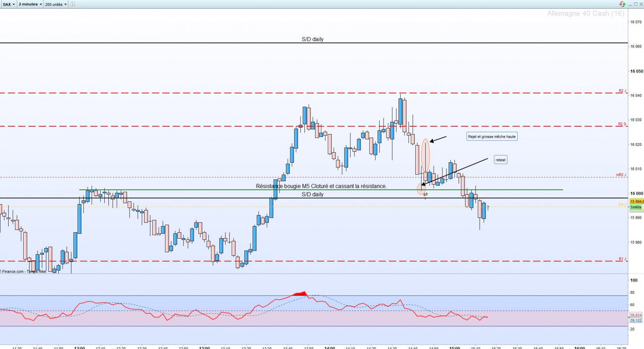644x349 pixels.
Task: Select the small orange circle near resistance
Action: (x=421, y=189)
